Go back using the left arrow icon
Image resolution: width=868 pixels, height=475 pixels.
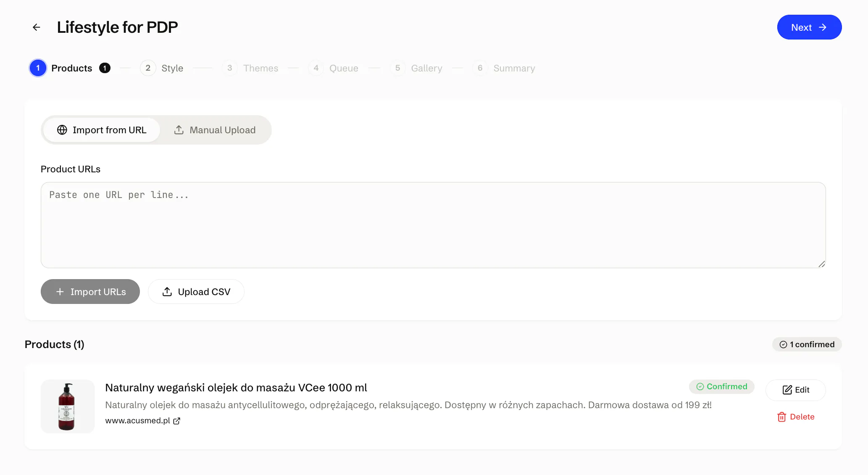[37, 27]
